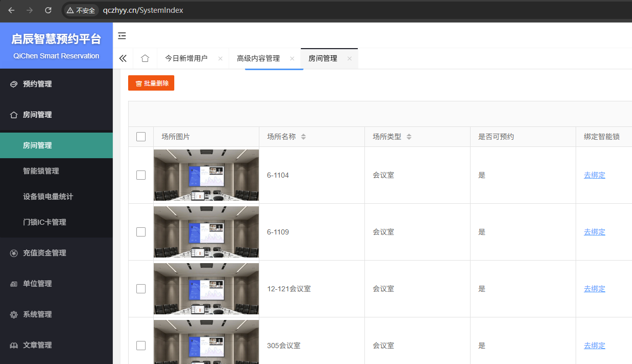Close the 今日新增用户 tab

(x=220, y=59)
